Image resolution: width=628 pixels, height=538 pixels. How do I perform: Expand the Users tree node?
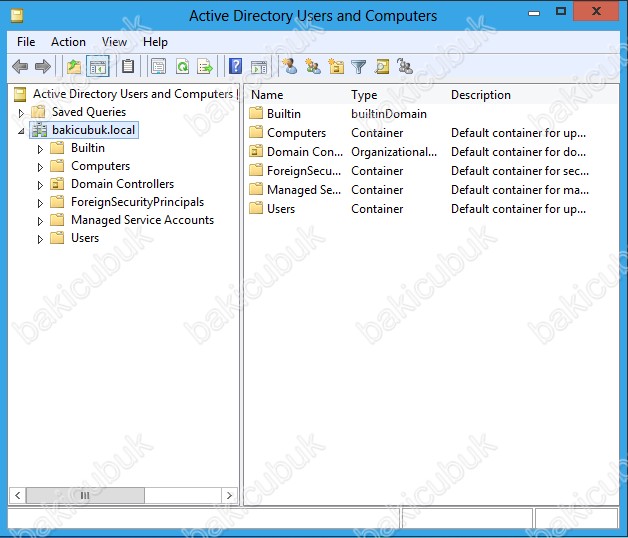pyautogui.click(x=40, y=239)
